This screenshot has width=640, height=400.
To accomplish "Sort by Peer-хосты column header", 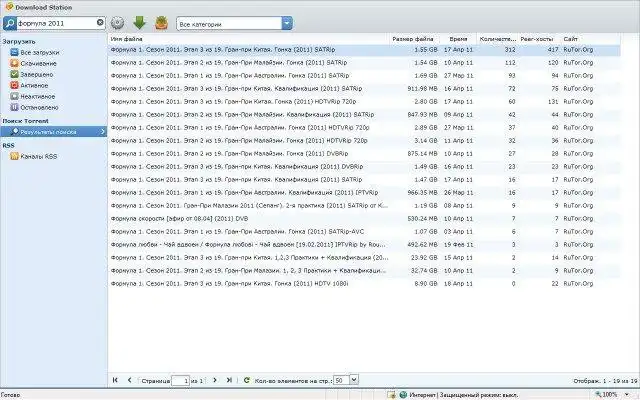I will tap(539, 39).
